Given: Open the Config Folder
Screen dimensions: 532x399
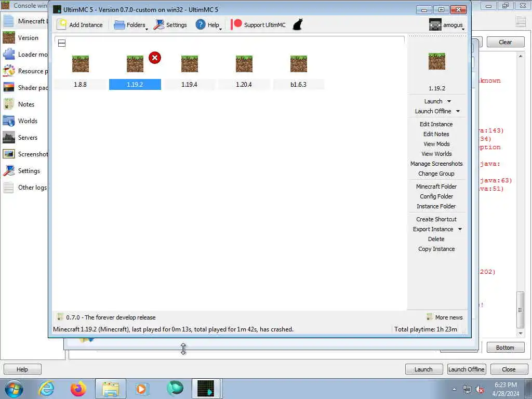Looking at the screenshot, I should [436, 196].
